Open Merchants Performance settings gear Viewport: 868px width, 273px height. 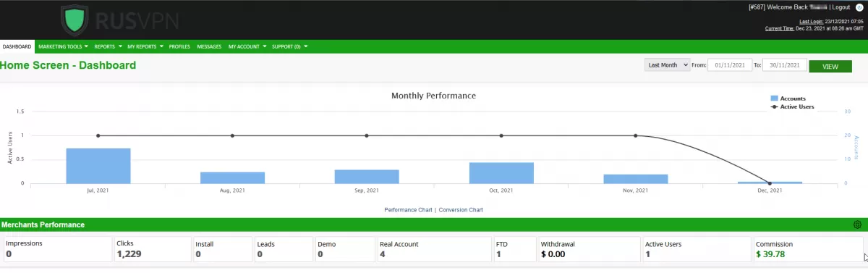tap(858, 225)
